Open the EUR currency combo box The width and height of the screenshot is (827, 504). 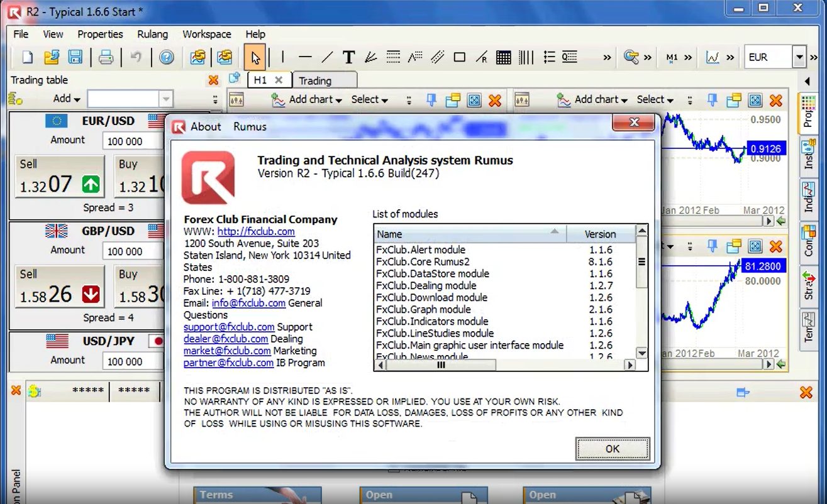pyautogui.click(x=799, y=57)
